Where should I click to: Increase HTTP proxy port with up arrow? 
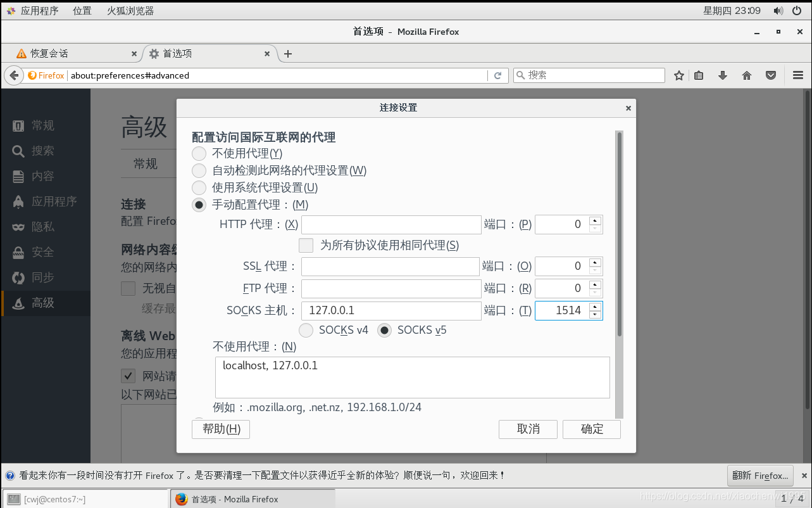[595, 220]
